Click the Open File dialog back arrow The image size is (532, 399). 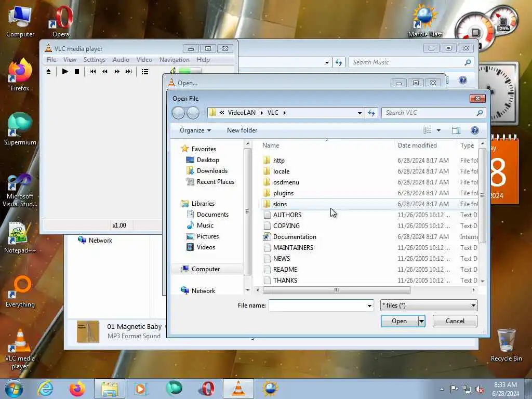179,113
